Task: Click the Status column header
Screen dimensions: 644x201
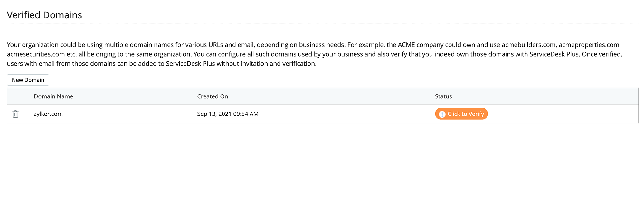Action: point(443,96)
